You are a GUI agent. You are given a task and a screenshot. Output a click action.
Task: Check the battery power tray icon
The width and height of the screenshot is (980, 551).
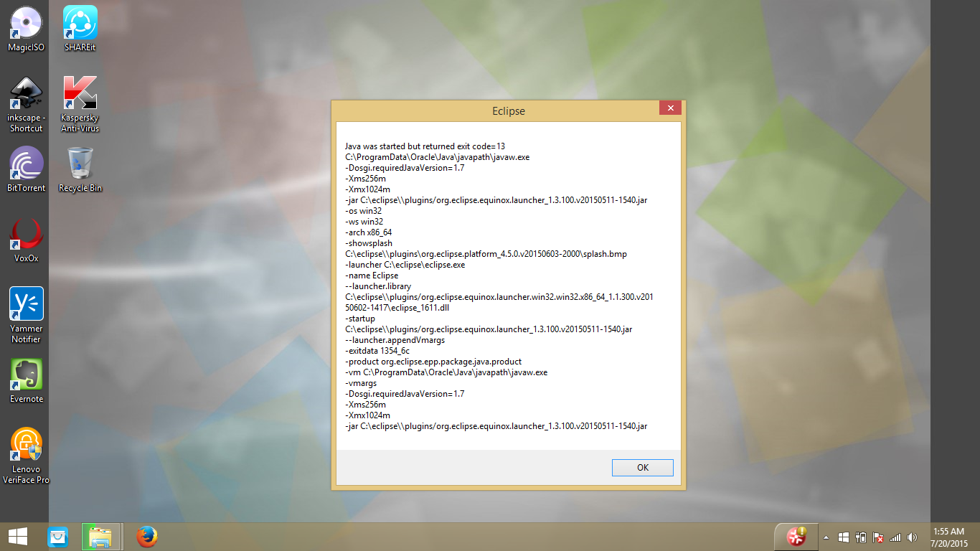[861, 537]
